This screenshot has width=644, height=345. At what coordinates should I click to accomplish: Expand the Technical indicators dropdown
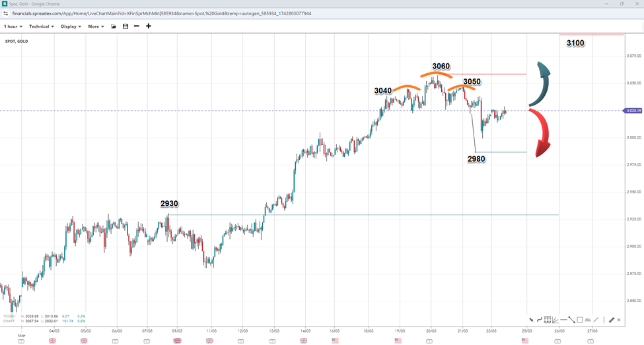tap(42, 26)
